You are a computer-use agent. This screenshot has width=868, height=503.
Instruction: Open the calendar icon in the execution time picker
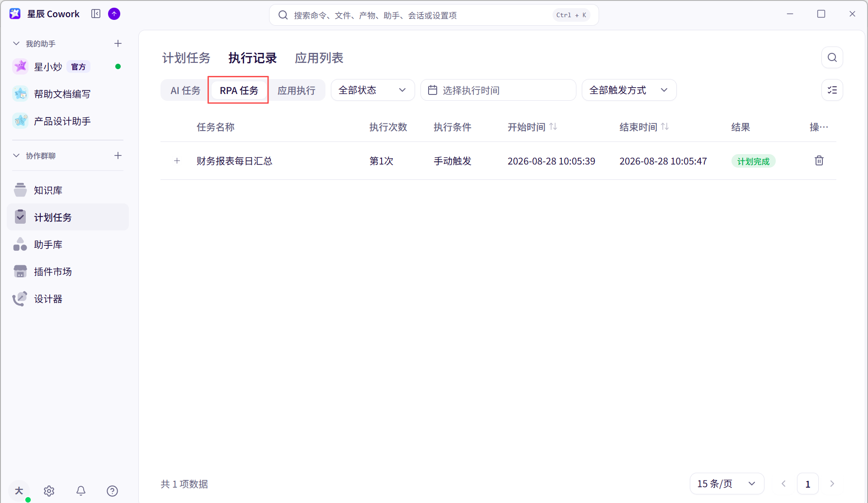click(433, 90)
